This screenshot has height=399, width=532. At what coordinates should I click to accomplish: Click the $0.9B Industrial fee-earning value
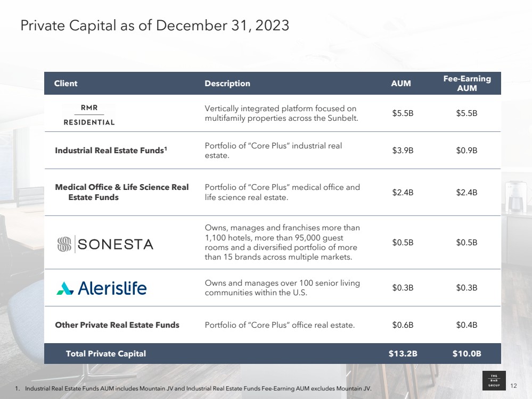click(x=466, y=151)
